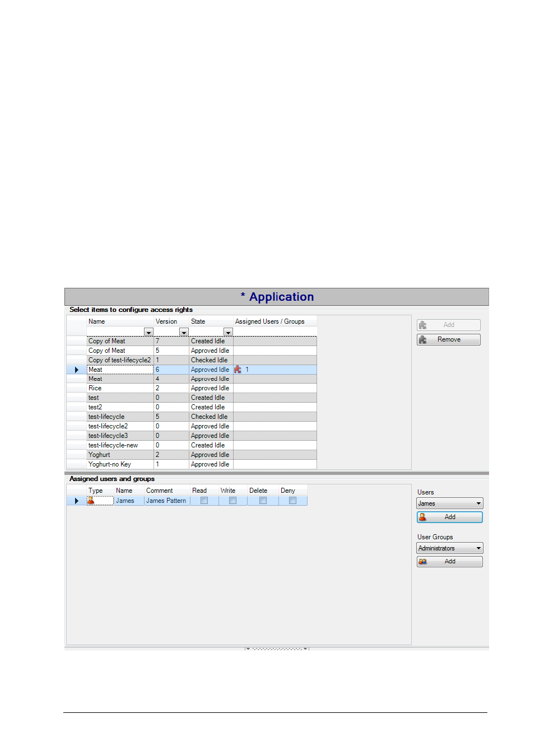Select the Copy of Meat version 5 row
The image size is (535, 756).
(x=192, y=351)
